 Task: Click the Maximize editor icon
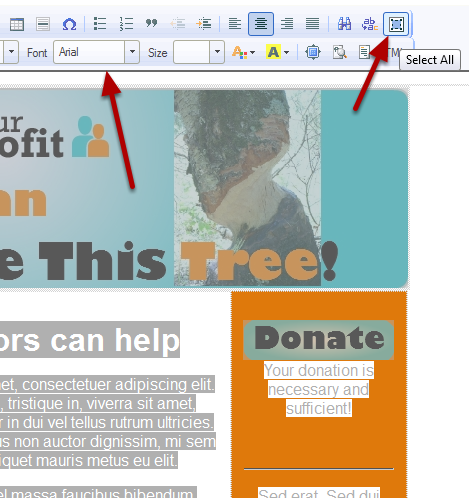coord(313,52)
